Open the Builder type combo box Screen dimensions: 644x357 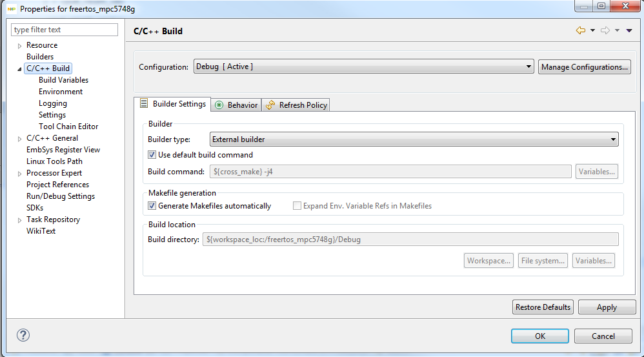414,139
